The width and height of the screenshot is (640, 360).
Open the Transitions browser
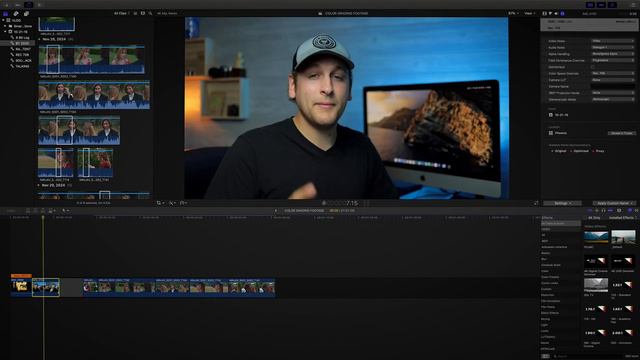pos(636,211)
